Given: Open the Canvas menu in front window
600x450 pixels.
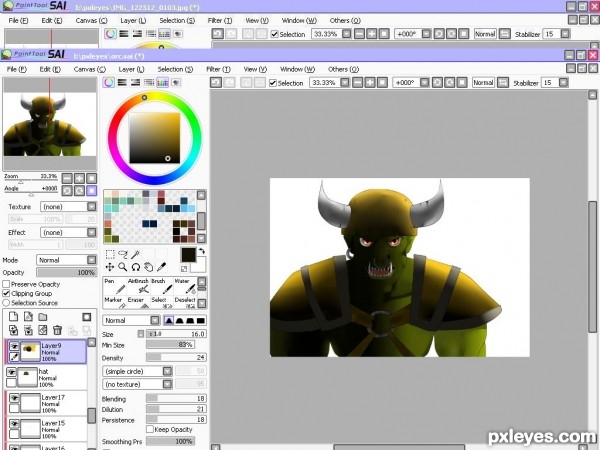Looking at the screenshot, I should [90, 69].
